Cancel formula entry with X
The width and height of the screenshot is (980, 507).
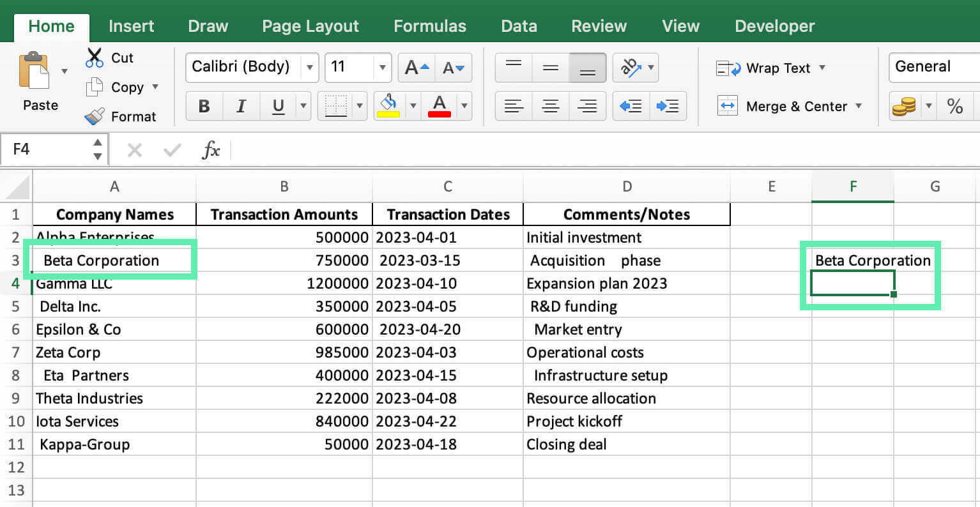tap(134, 150)
